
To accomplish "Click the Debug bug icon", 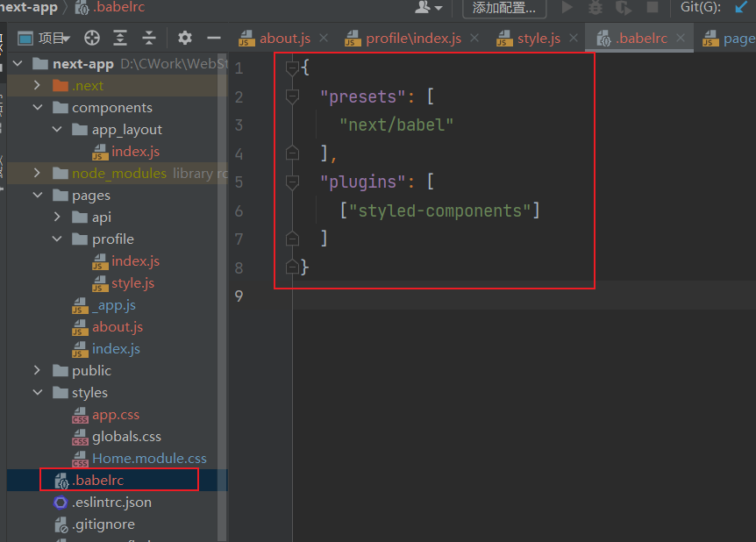I will pyautogui.click(x=596, y=7).
